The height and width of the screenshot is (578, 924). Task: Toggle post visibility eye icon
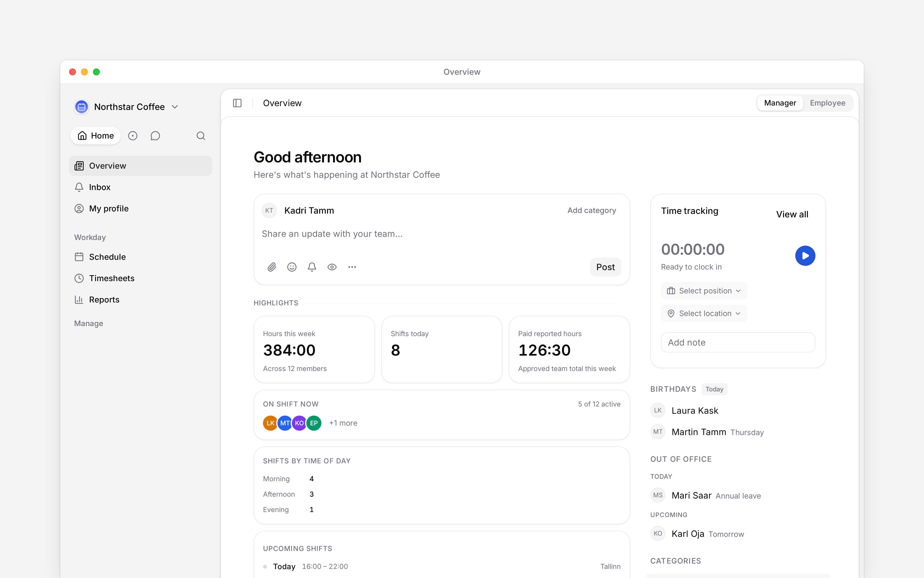coord(332,267)
